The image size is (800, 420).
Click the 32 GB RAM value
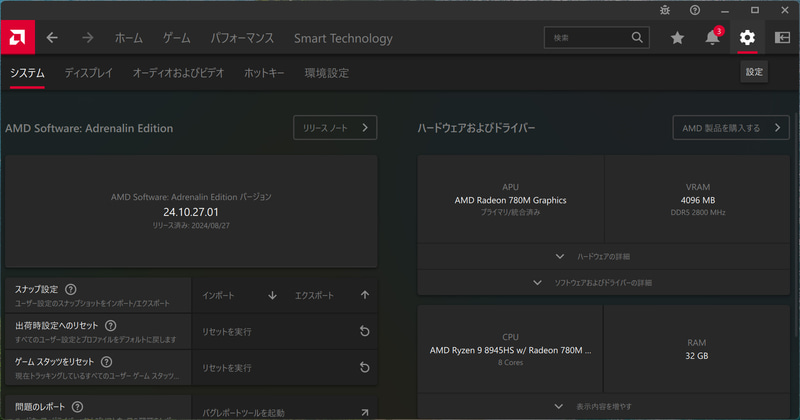point(696,356)
